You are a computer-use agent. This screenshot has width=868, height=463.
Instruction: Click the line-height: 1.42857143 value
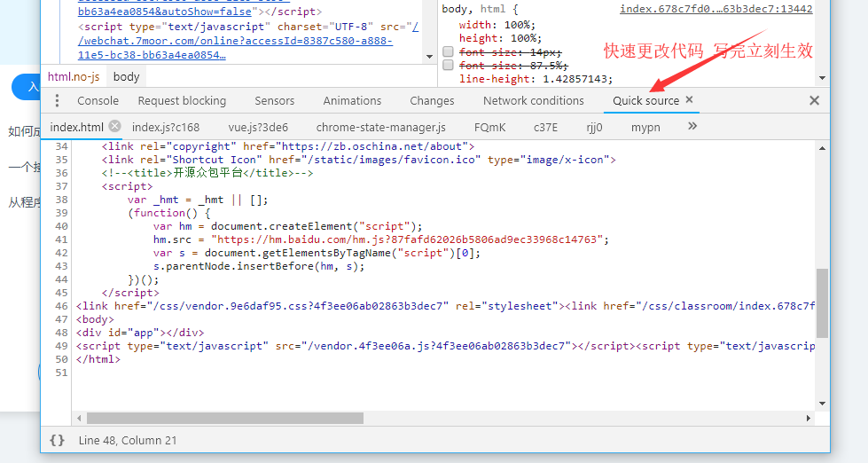pyautogui.click(x=575, y=79)
